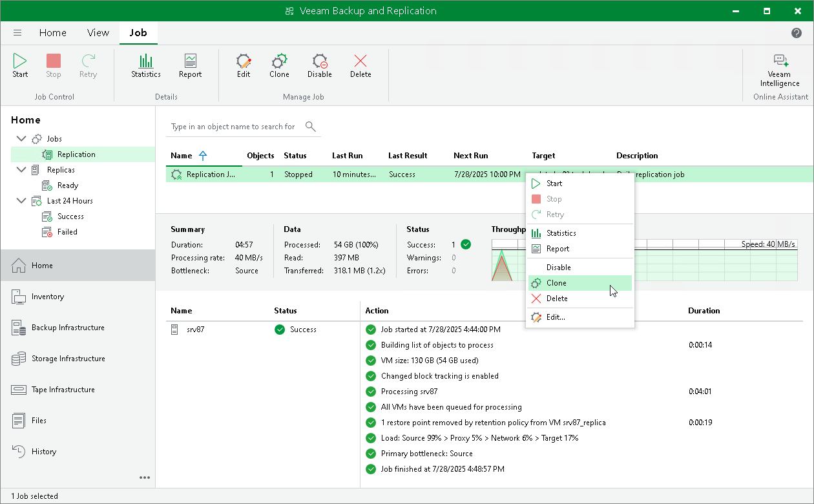This screenshot has height=504, width=814.
Task: Open Storage Infrastructure view
Action: click(78, 359)
